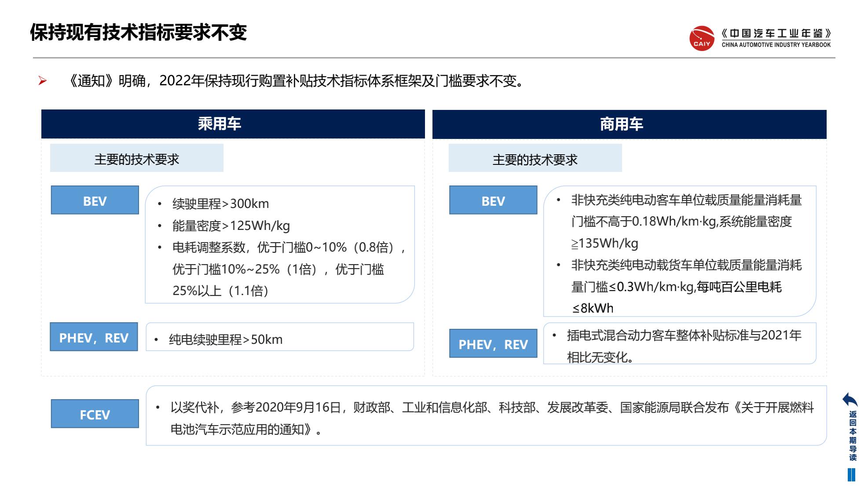Click the line starting 电耗调整系数

point(289,248)
